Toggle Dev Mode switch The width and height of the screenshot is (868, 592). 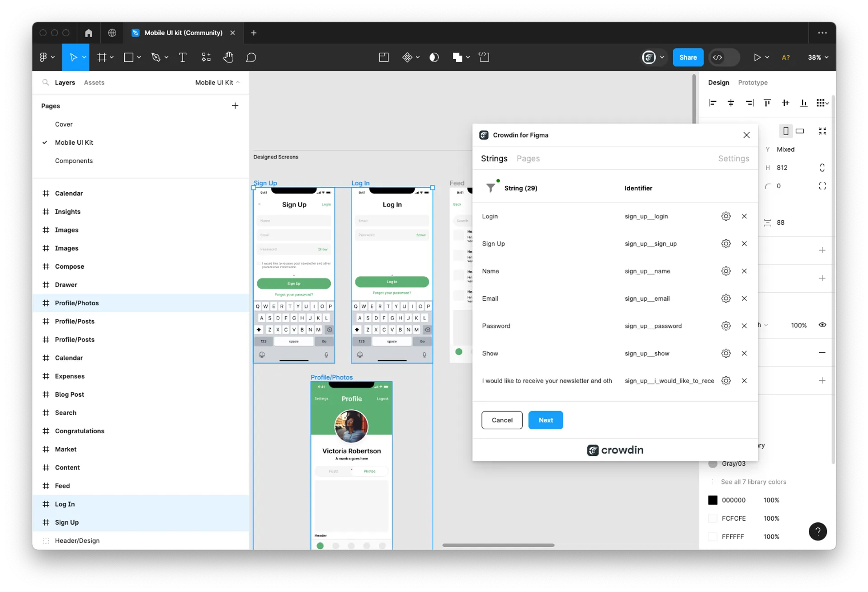tap(724, 57)
